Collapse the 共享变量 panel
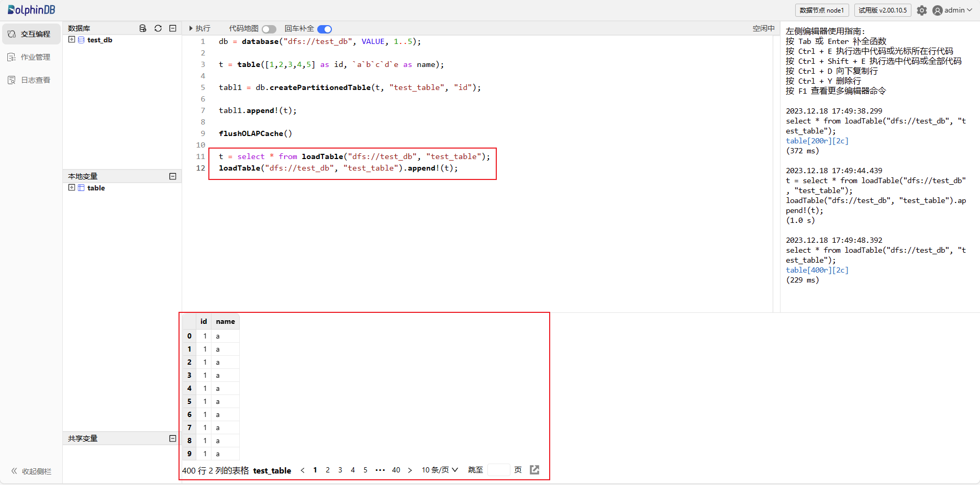Image resolution: width=980 pixels, height=485 pixels. click(x=173, y=438)
